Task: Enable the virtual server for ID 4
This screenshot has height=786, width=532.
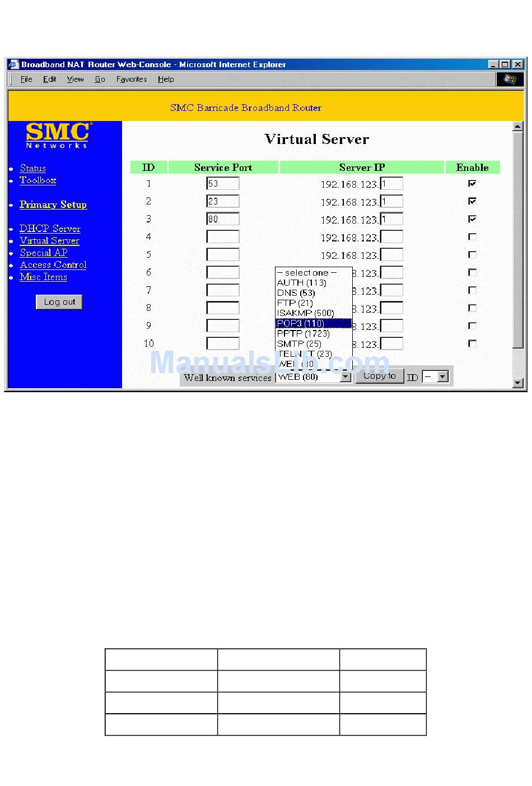Action: [472, 237]
